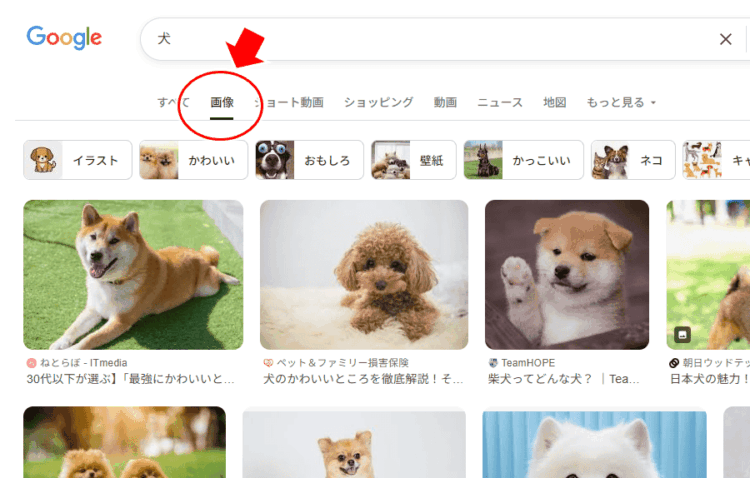This screenshot has height=478, width=750.
Task: Open the 地図 tab
Action: (x=554, y=102)
